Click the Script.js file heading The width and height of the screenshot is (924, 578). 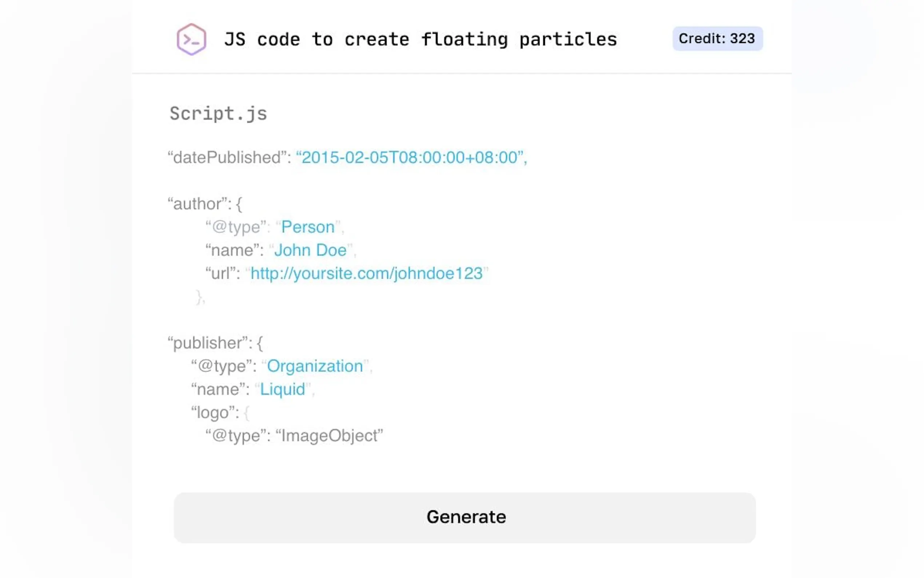pyautogui.click(x=218, y=114)
